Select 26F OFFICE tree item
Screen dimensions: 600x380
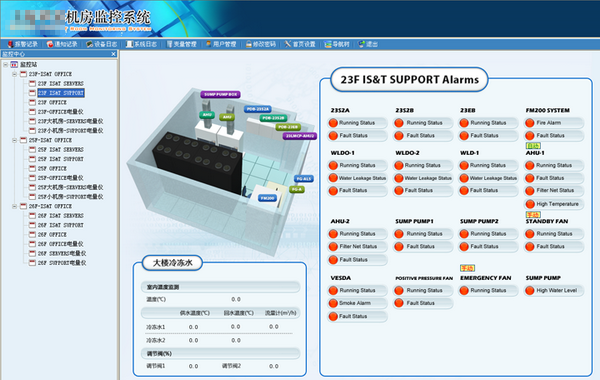point(52,235)
